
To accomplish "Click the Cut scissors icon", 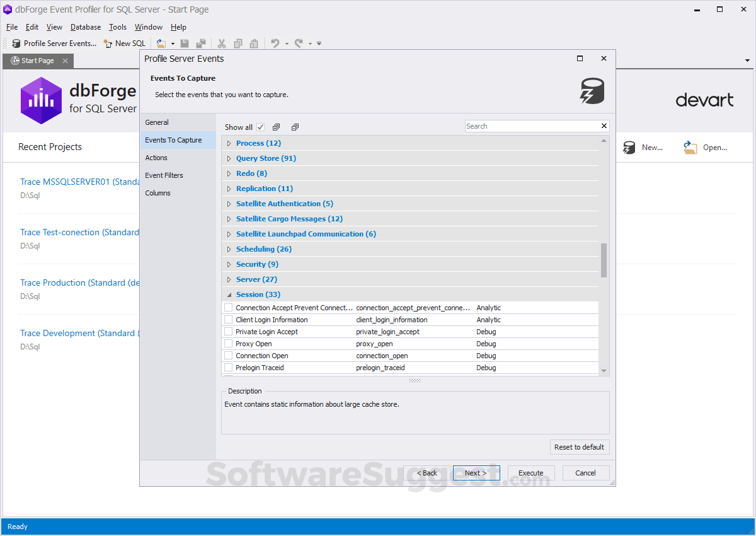I will 222,44.
